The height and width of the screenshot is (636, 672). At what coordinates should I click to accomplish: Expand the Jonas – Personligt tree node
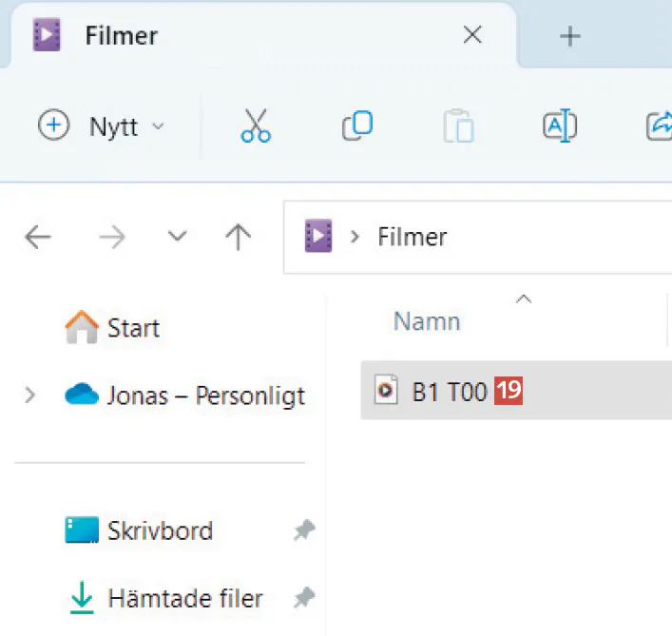[30, 395]
